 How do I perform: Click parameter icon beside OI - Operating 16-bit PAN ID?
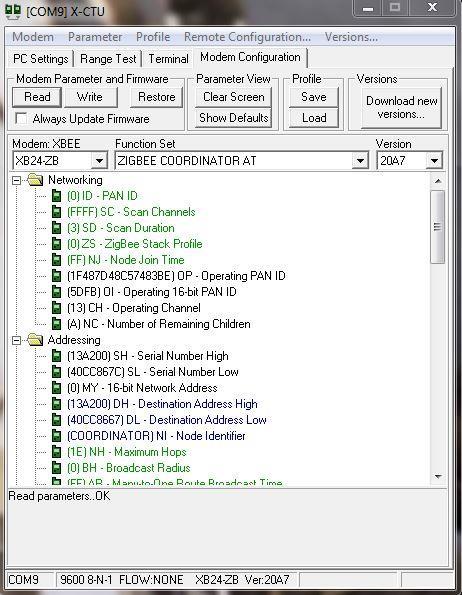coord(56,292)
